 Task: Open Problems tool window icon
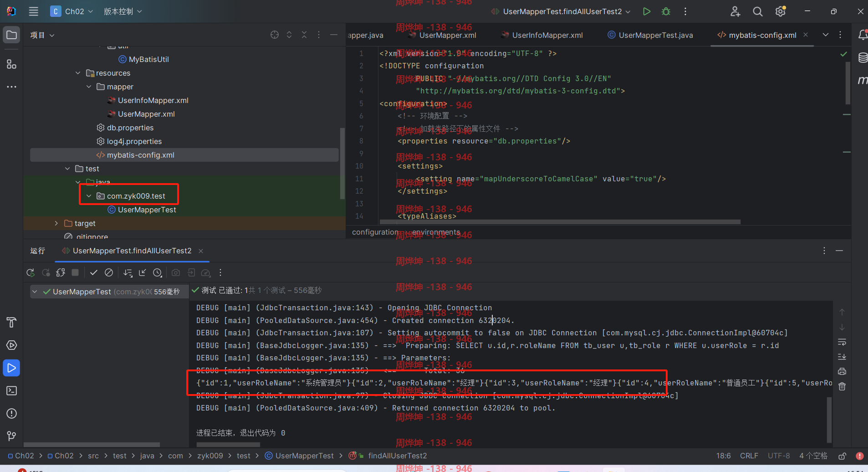click(12, 414)
